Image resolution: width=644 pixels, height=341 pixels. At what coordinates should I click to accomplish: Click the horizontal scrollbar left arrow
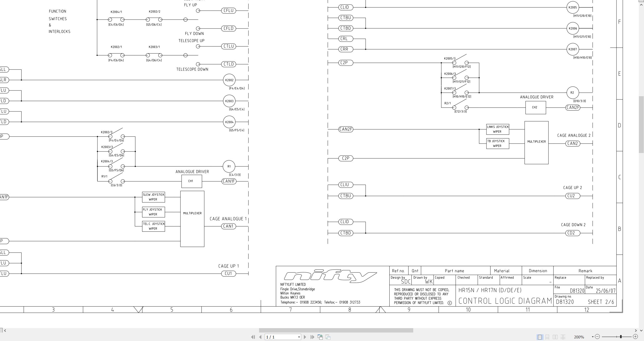pos(5,330)
